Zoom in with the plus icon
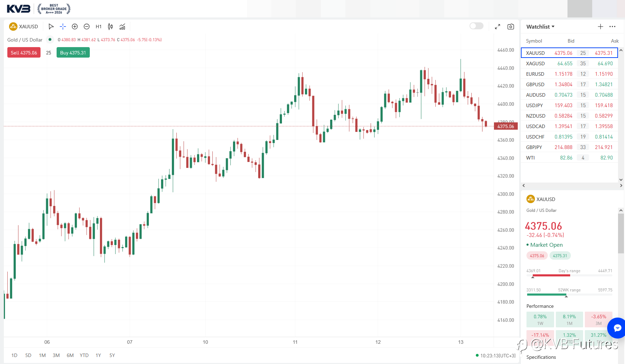 (x=75, y=27)
